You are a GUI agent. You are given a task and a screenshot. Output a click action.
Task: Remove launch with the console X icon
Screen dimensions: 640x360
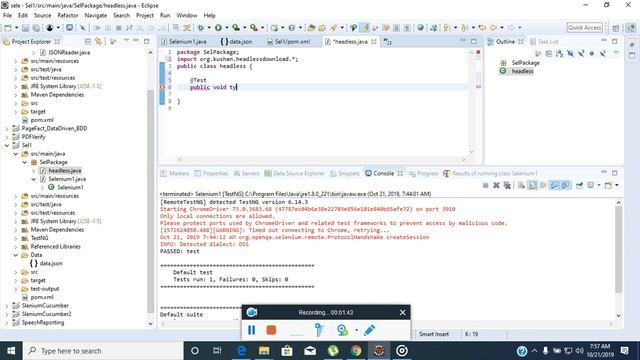pyautogui.click(x=496, y=185)
